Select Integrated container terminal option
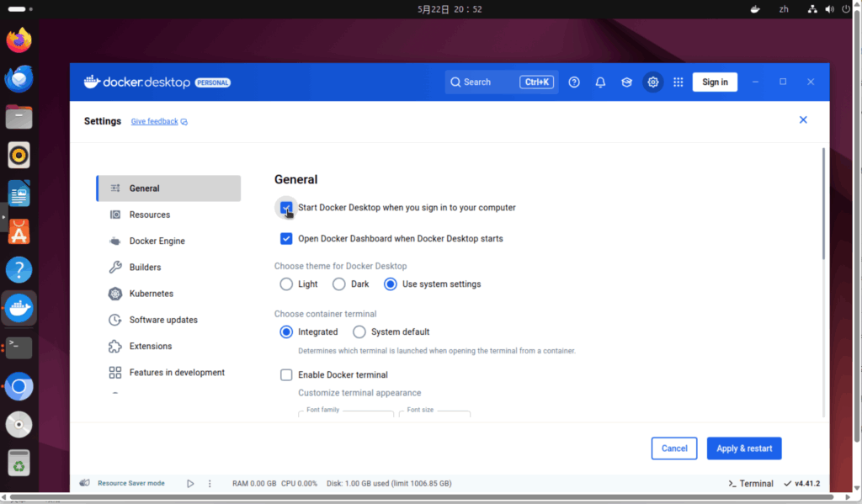This screenshot has height=504, width=862. click(x=286, y=332)
